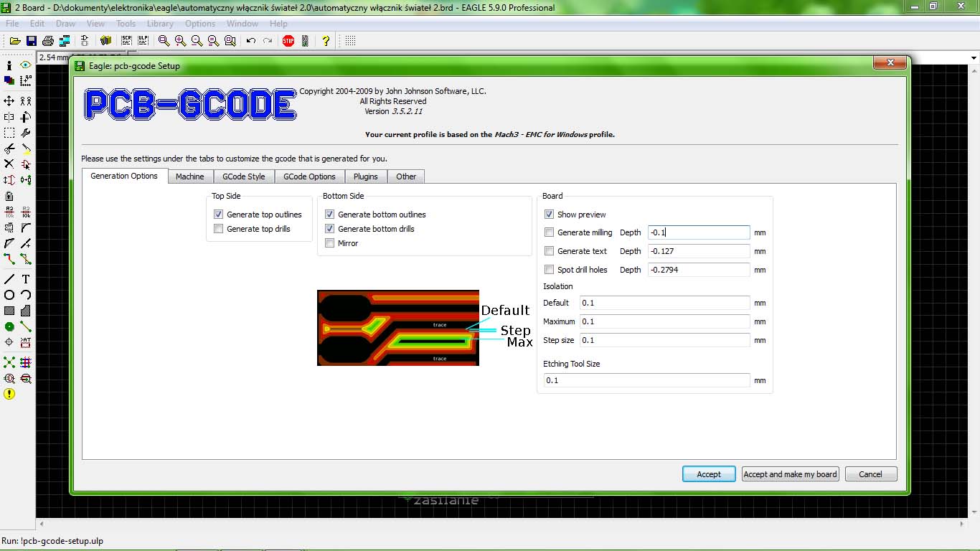Click the yellow question mark Help icon
Screen dimensions: 980x551
pyautogui.click(x=326, y=41)
